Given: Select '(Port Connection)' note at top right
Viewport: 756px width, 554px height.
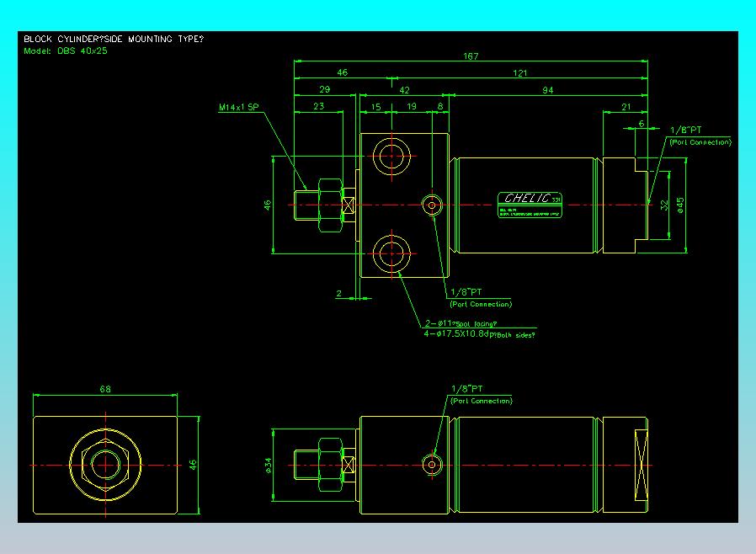Looking at the screenshot, I should (700, 142).
